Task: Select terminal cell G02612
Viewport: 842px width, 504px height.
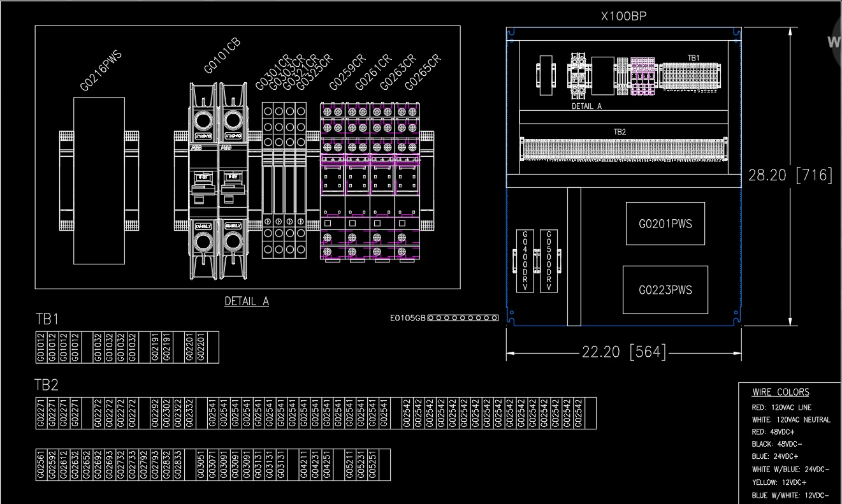Action: pos(64,464)
